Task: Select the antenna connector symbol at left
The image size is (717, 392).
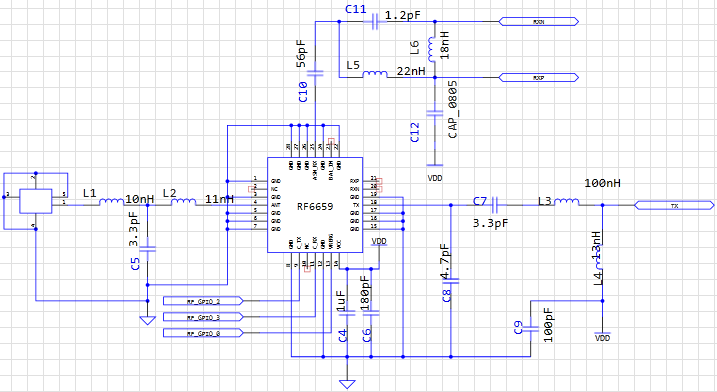Action: [x=36, y=201]
